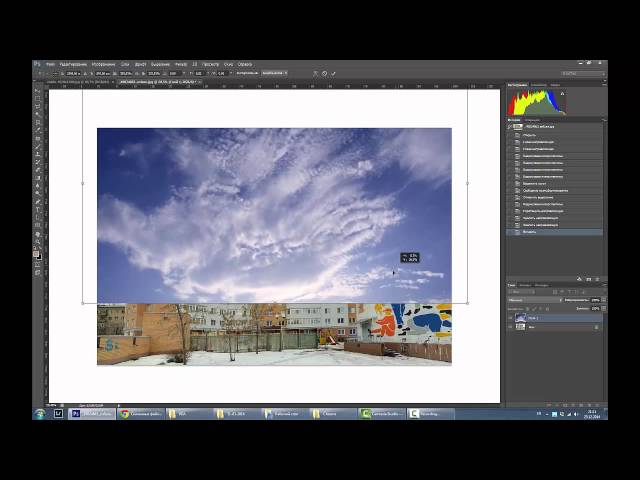Add layer mask from Layers panel footer

[565, 405]
